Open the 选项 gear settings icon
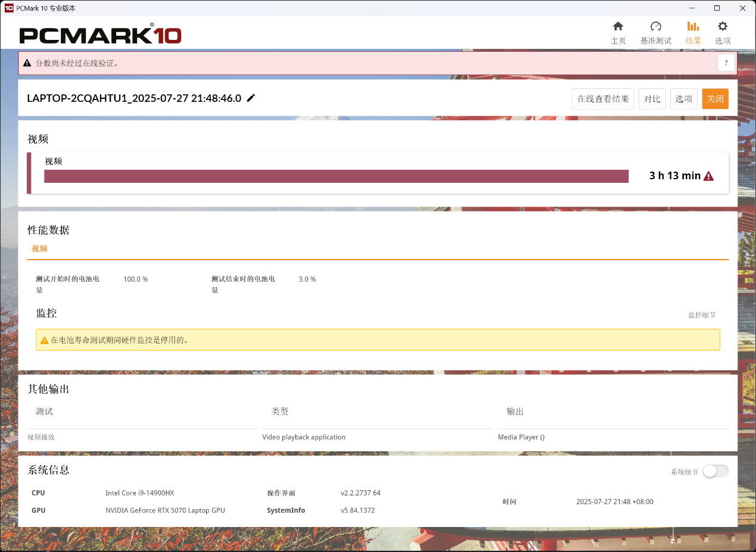Viewport: 756px width, 552px height. (x=723, y=27)
